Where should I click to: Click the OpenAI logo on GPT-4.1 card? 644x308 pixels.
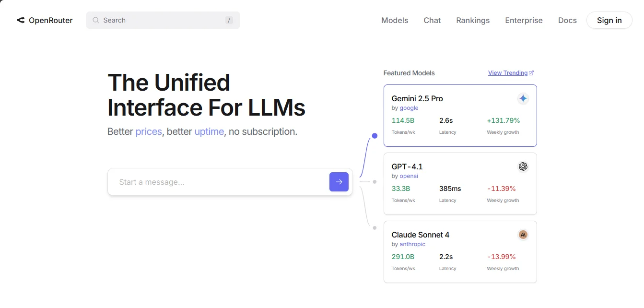point(523,166)
